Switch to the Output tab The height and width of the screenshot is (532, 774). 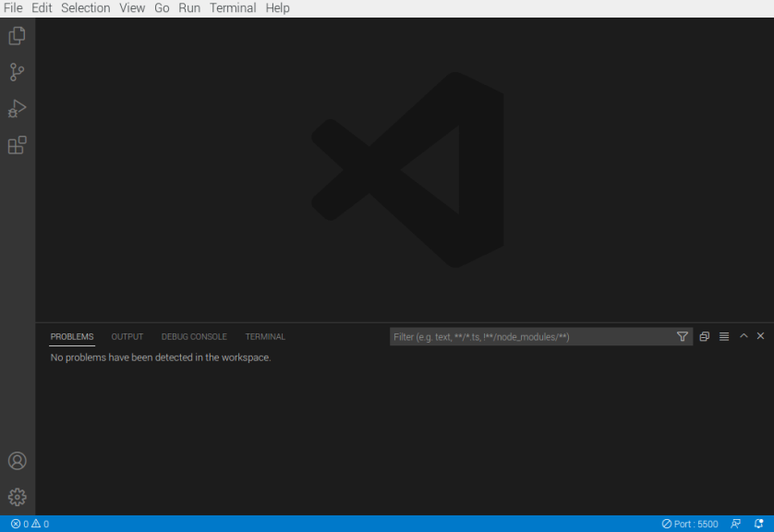[x=127, y=337]
